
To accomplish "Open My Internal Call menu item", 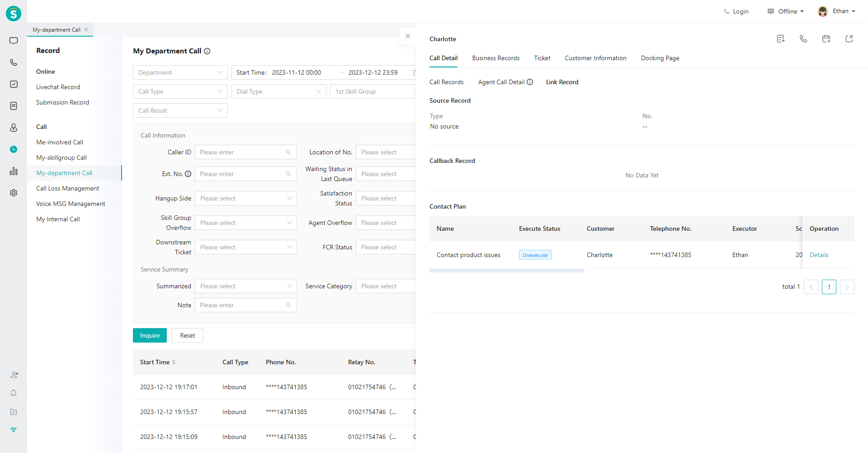I will point(58,219).
